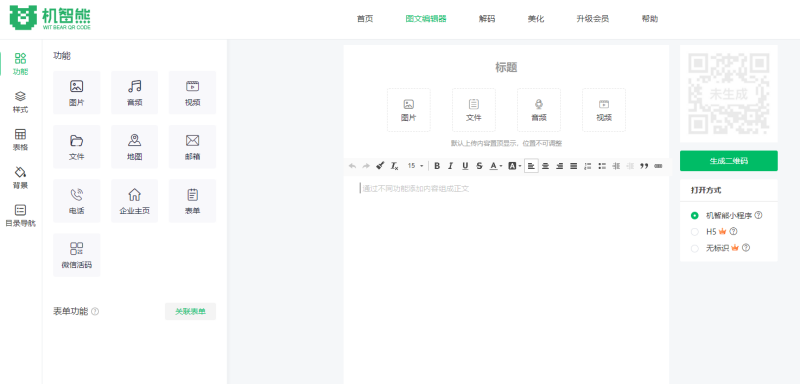Insert a horizontal divider line

pyautogui.click(x=658, y=166)
